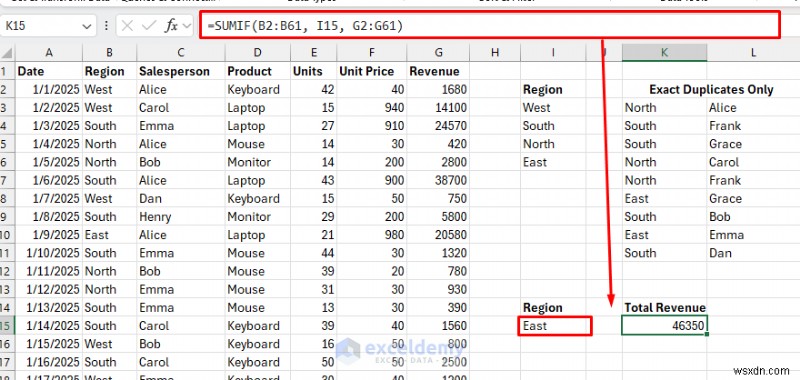800x380 pixels.
Task: Select column B header
Action: point(109,53)
